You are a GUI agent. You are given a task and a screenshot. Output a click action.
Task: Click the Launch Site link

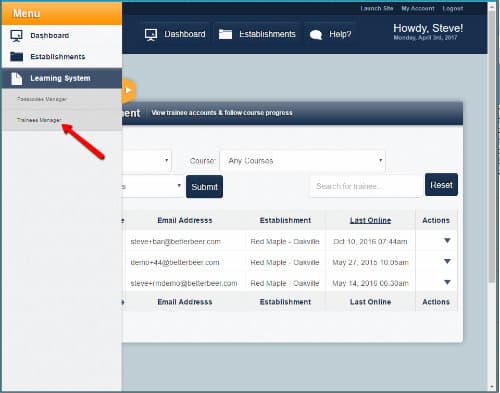(x=377, y=8)
